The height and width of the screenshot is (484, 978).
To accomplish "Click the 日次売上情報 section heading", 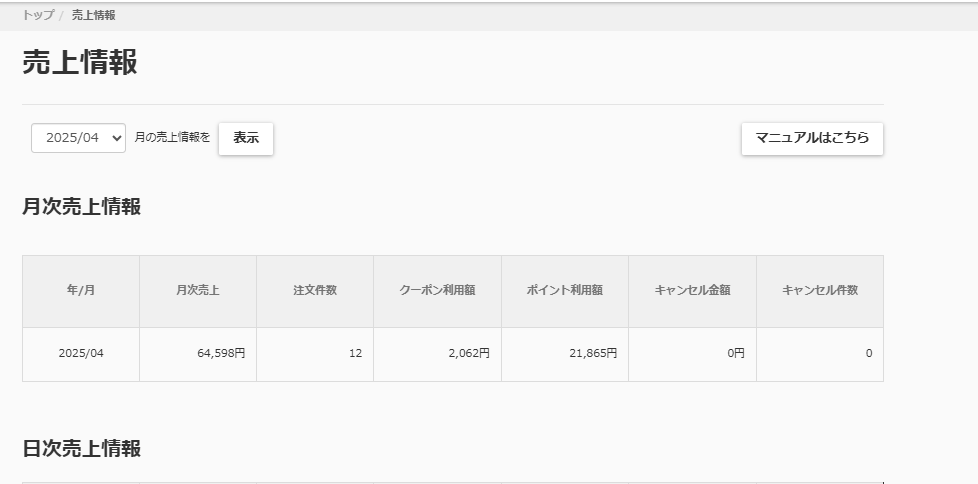I will pos(82,448).
